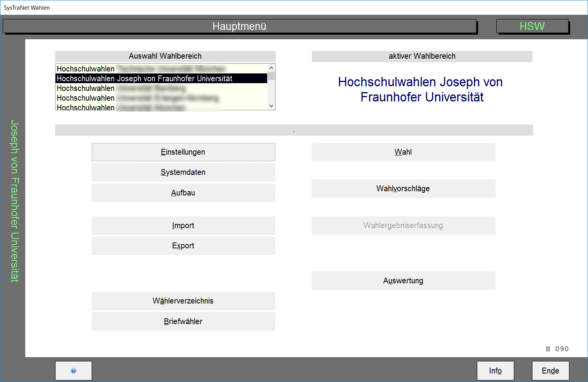Click Ende to exit
Image resolution: width=588 pixels, height=382 pixels.
pos(551,371)
